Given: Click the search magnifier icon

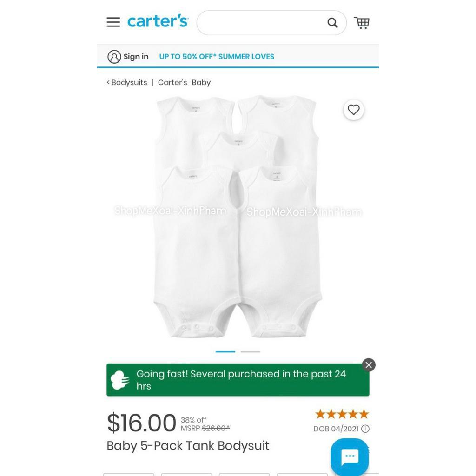Looking at the screenshot, I should 332,23.
